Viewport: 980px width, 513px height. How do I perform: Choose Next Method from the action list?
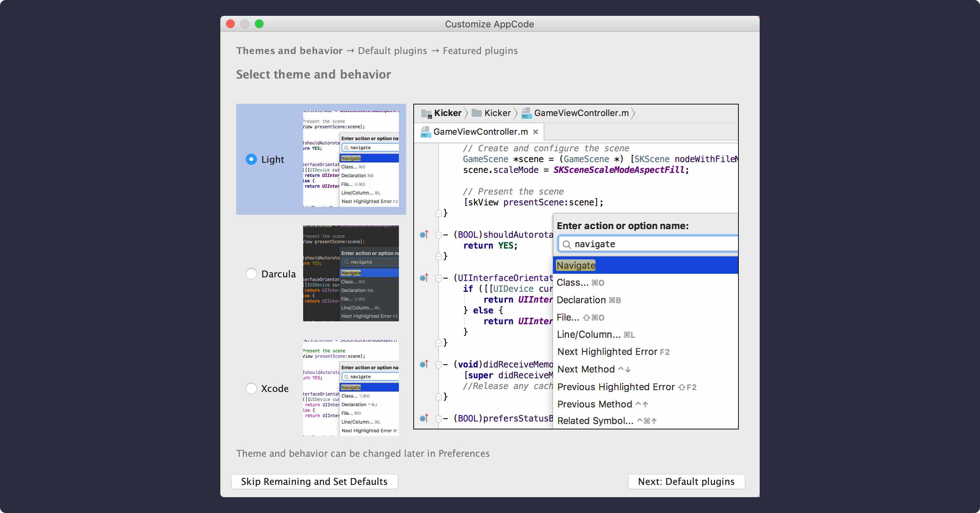tap(646, 369)
